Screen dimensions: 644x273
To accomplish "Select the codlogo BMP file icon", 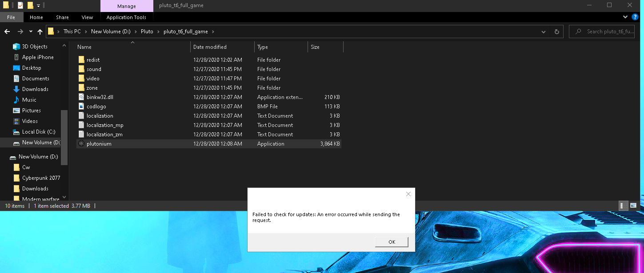I will pyautogui.click(x=81, y=107).
